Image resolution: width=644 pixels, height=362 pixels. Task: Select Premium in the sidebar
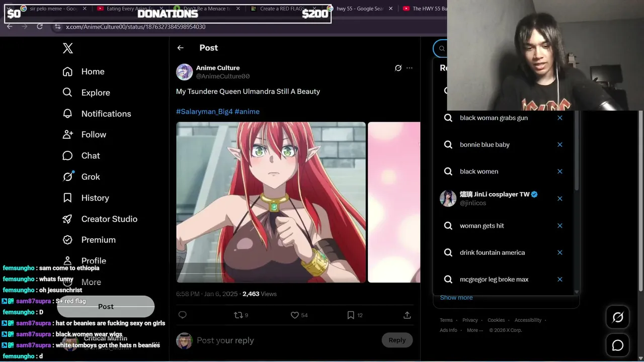89,240
